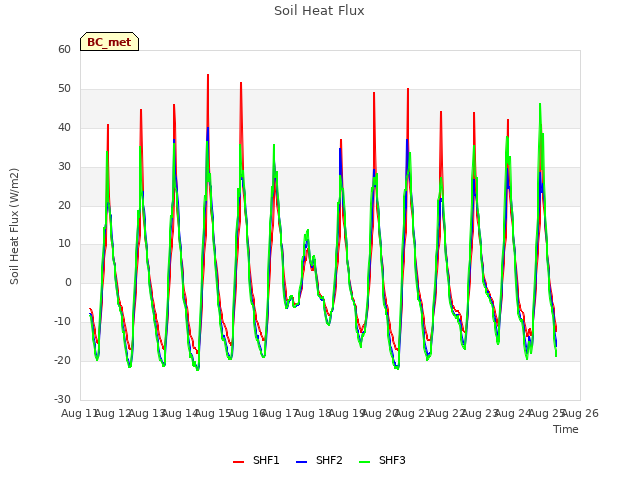640x480 pixels.
Task: Click the 30 y-axis tick label
Action: (x=64, y=167)
